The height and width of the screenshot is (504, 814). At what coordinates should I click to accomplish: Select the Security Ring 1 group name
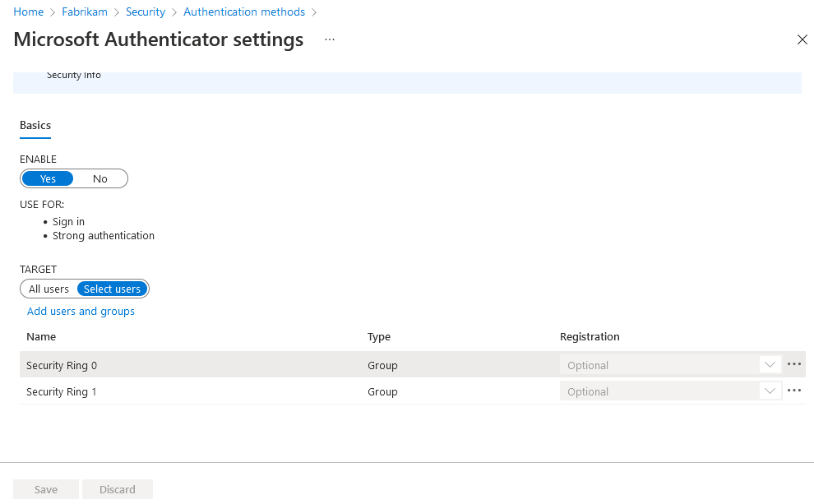(62, 391)
